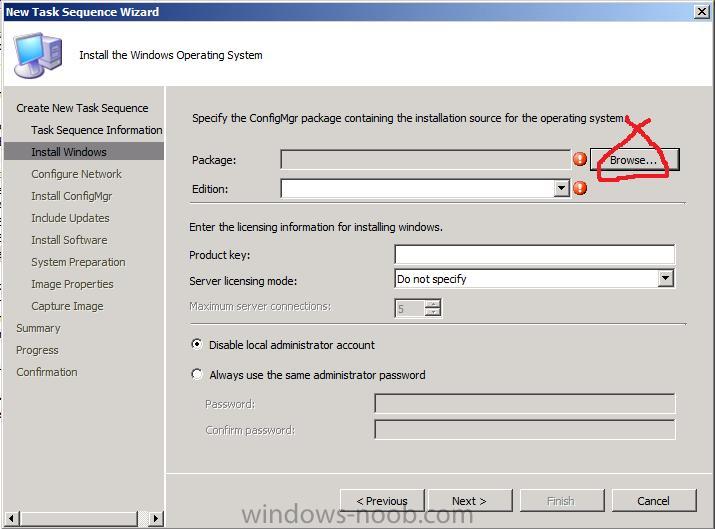Viewport: 715px width, 529px height.
Task: Click the Password field
Action: coord(525,404)
